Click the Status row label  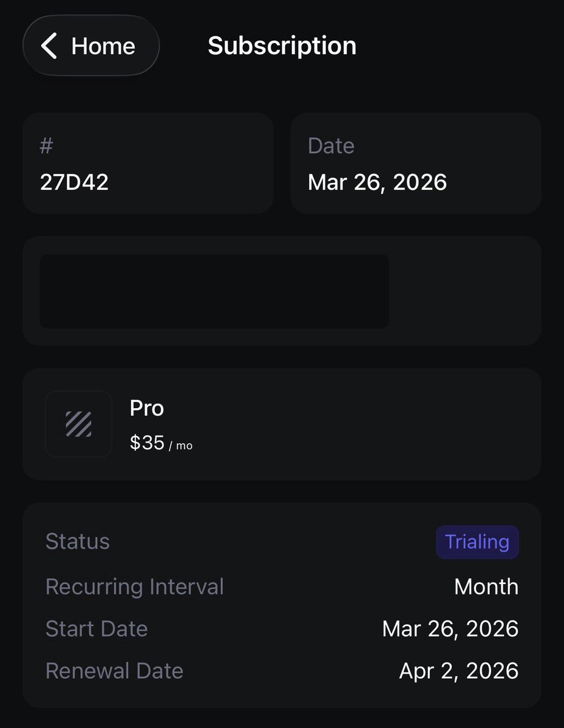(x=78, y=542)
